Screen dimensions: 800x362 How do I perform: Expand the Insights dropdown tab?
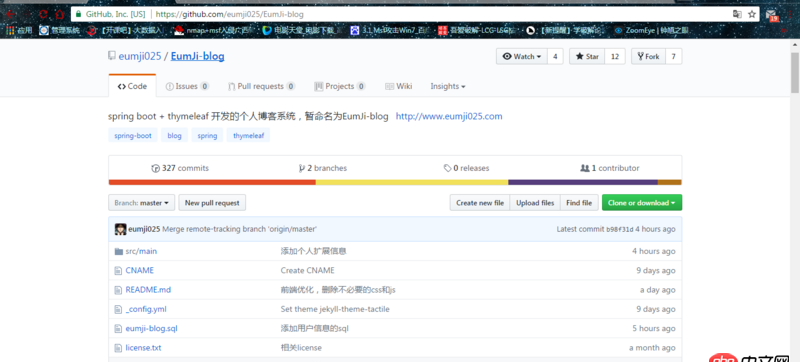pyautogui.click(x=447, y=86)
